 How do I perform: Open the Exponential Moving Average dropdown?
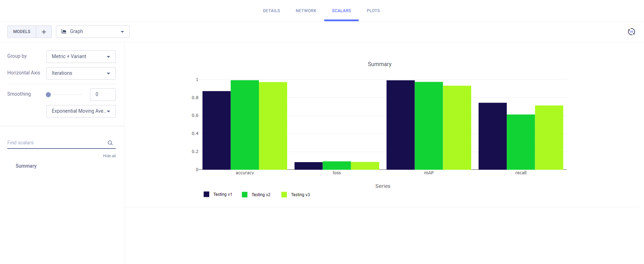click(x=81, y=111)
